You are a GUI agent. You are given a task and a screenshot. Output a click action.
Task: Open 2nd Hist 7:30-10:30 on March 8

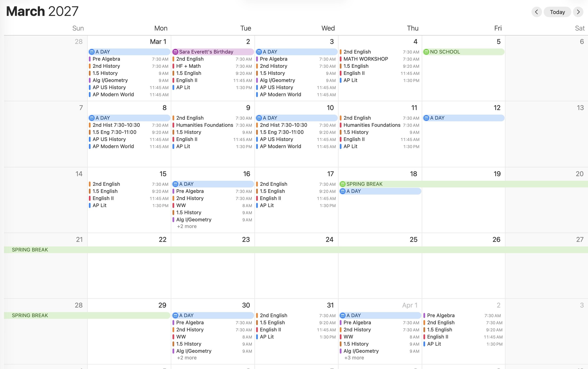tap(129, 125)
